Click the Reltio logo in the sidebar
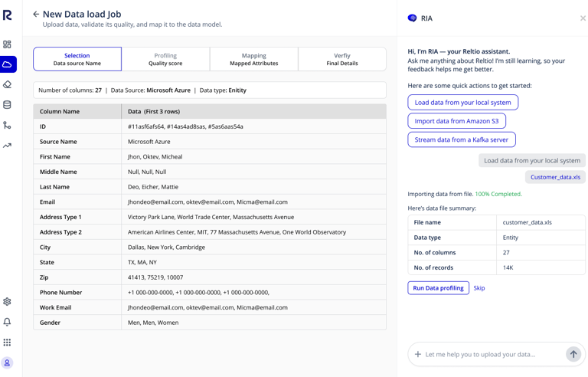Viewport: 588px width, 377px height. tap(8, 15)
